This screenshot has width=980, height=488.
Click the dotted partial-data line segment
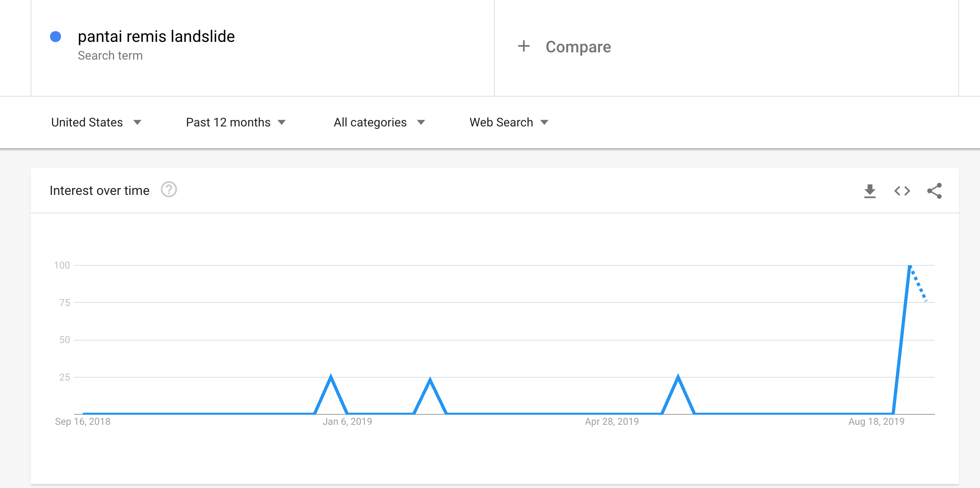point(918,283)
